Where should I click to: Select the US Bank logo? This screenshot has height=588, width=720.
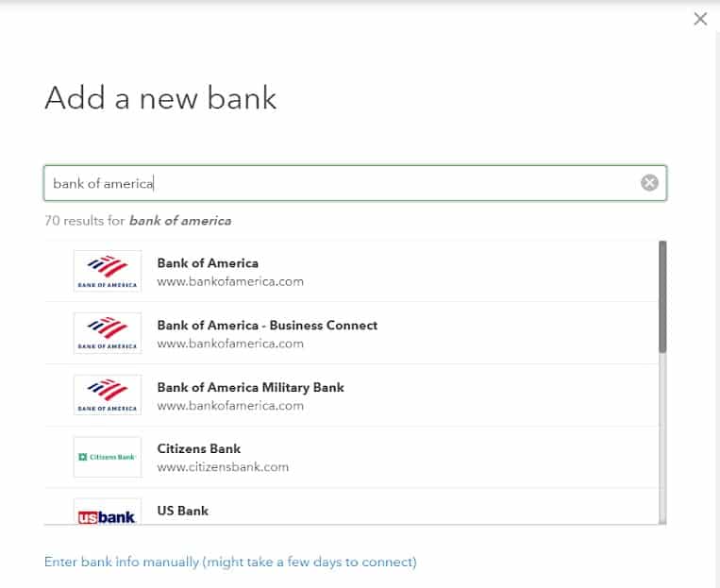point(108,512)
